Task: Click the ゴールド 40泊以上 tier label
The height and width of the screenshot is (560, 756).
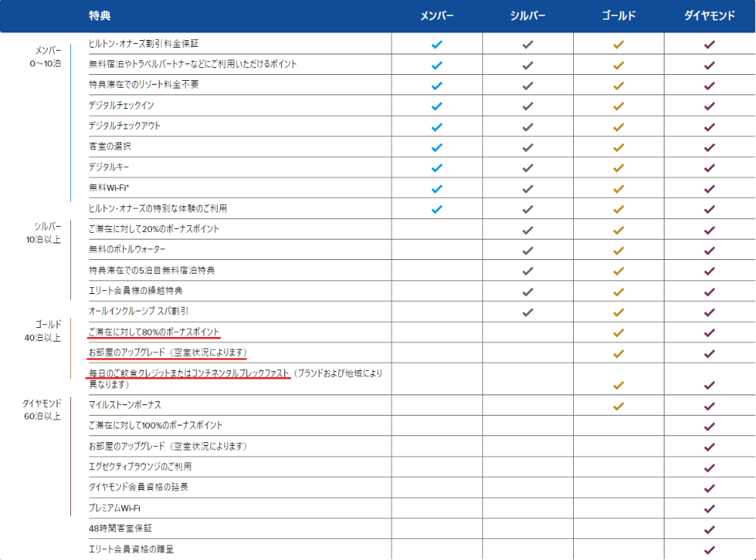Action: [x=43, y=331]
